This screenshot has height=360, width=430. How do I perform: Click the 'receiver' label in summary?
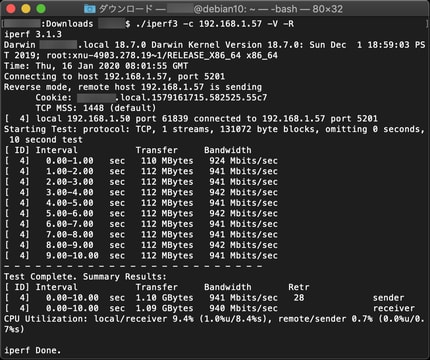point(394,308)
